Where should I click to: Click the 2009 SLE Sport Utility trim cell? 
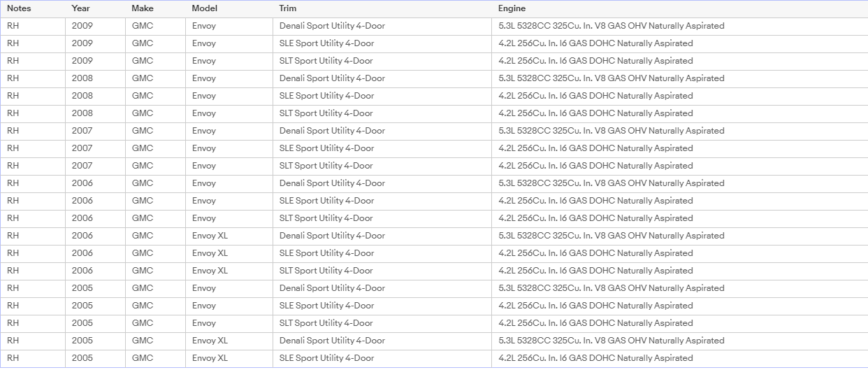(382, 43)
